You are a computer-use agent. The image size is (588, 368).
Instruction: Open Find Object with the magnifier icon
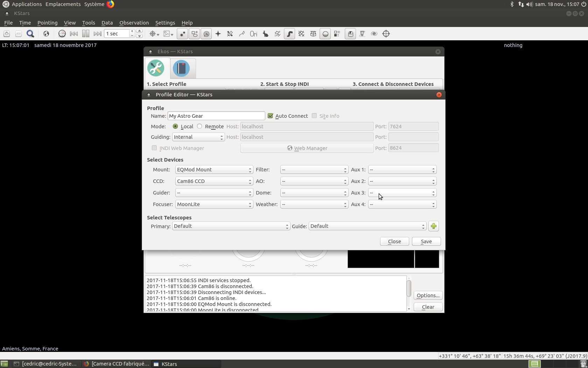pyautogui.click(x=30, y=34)
